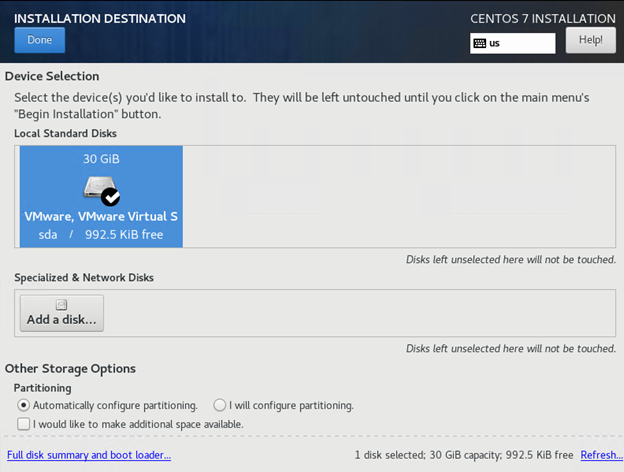Image resolution: width=624 pixels, height=472 pixels.
Task: Click empty area in Local Standard Disks list
Action: tap(400, 196)
